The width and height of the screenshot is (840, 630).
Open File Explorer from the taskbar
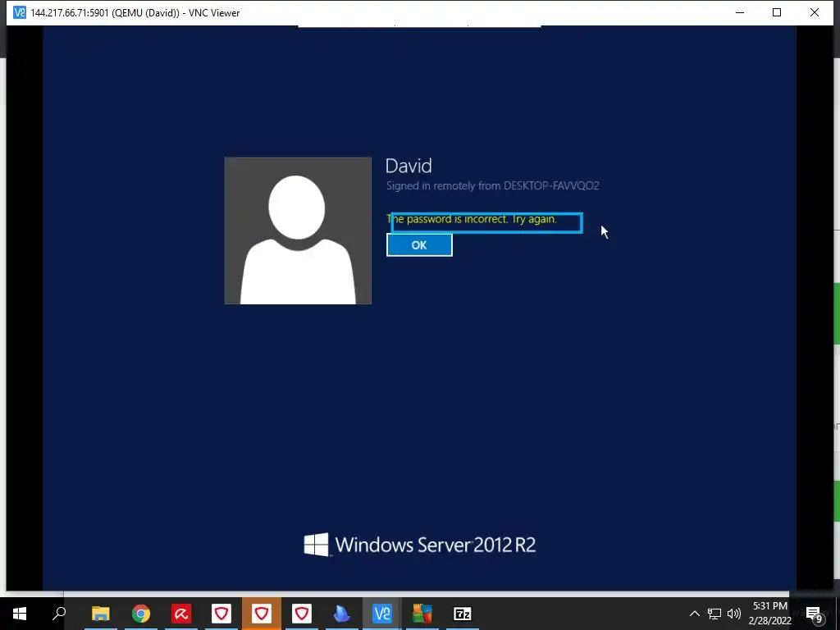click(100, 614)
